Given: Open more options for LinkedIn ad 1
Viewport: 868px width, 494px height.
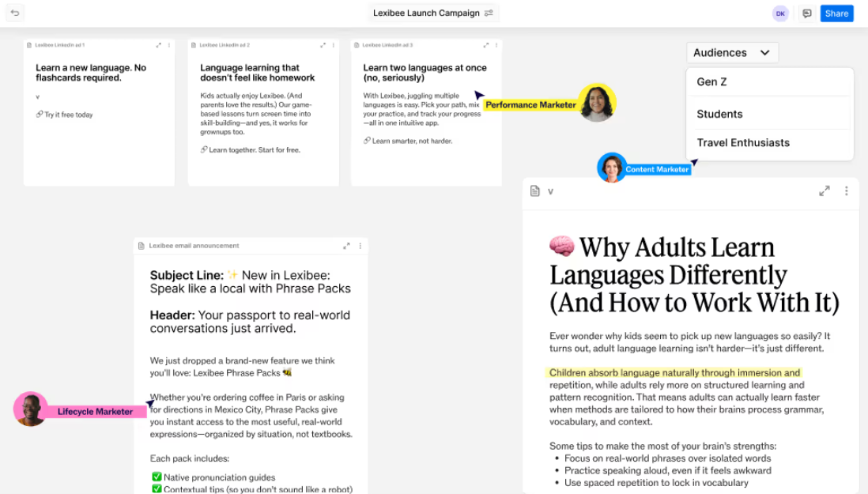Looking at the screenshot, I should [169, 45].
